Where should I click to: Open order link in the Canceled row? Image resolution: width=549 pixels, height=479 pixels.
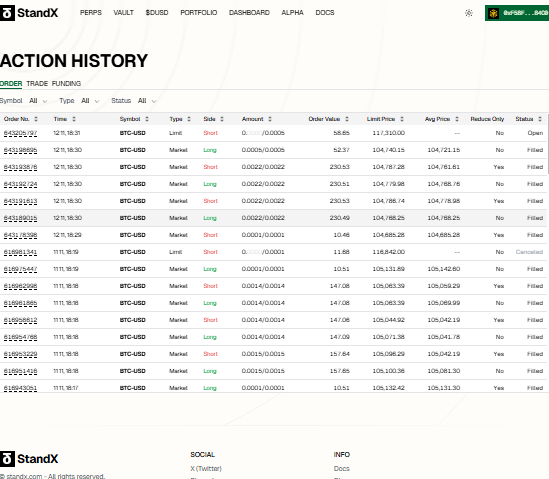coord(20,252)
